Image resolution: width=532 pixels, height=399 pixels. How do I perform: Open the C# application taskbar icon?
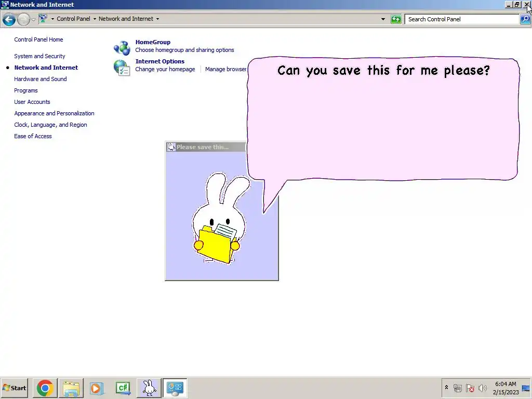[x=123, y=388]
